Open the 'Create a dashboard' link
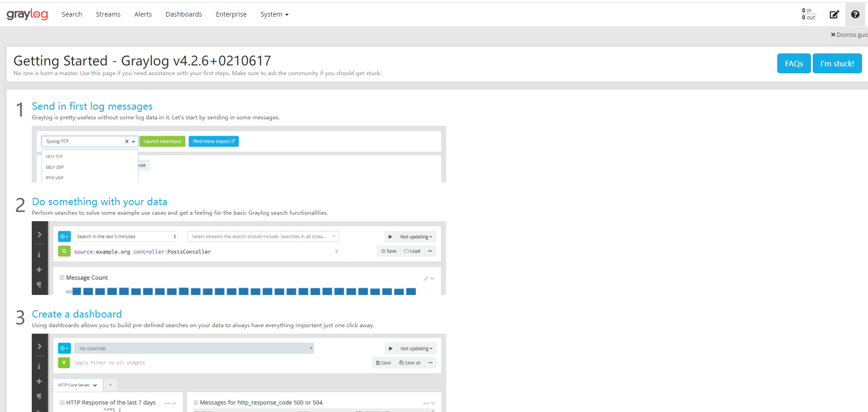Screen dimensions: 868x412 click(x=77, y=314)
